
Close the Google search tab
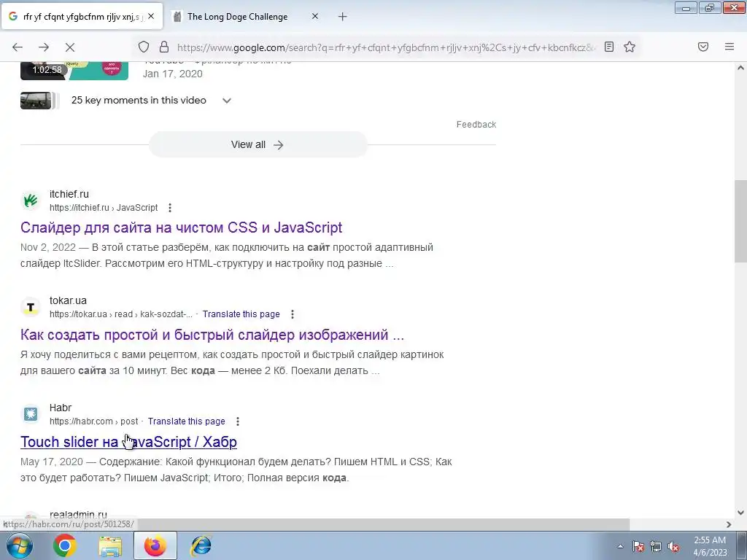point(151,16)
